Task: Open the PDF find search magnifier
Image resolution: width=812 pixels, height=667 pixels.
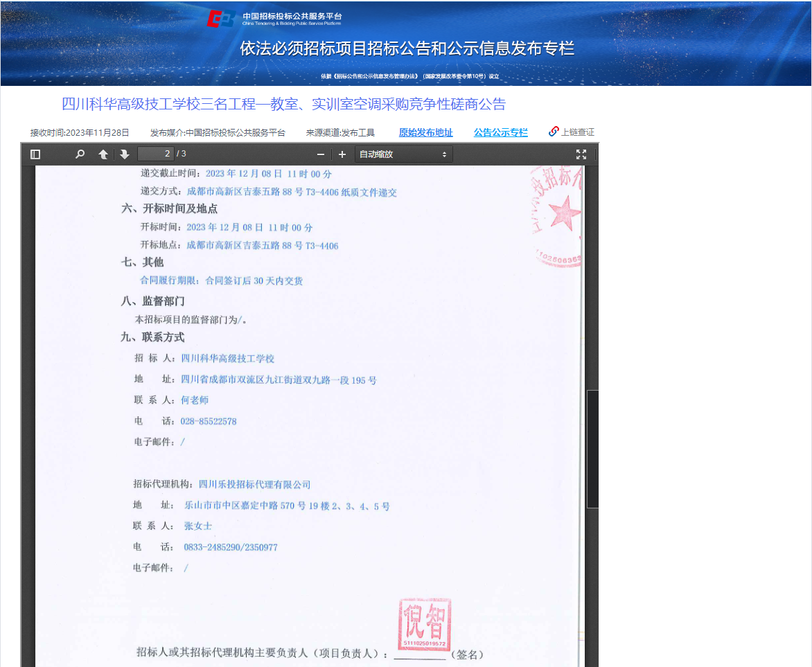Action: coord(80,154)
